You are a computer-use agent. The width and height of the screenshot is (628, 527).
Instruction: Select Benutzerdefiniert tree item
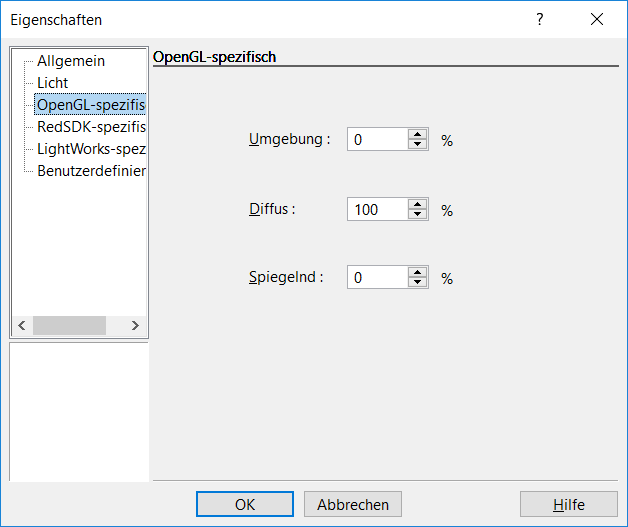pos(91,171)
